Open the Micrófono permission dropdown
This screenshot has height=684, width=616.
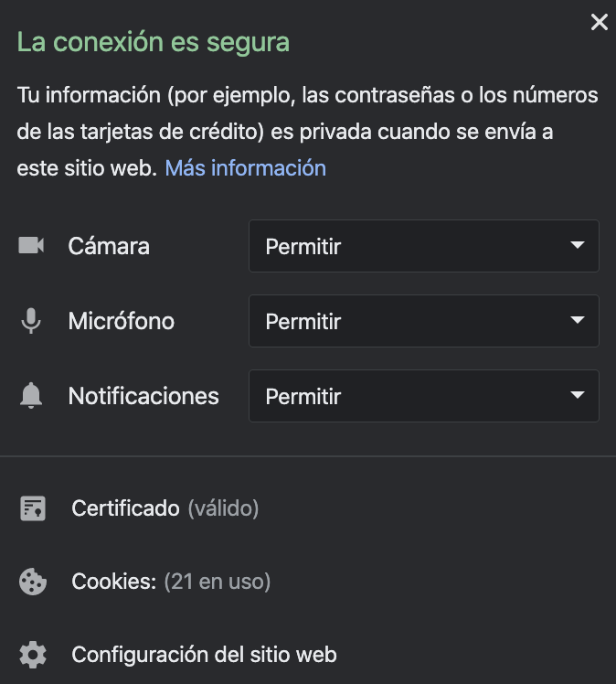pyautogui.click(x=423, y=321)
